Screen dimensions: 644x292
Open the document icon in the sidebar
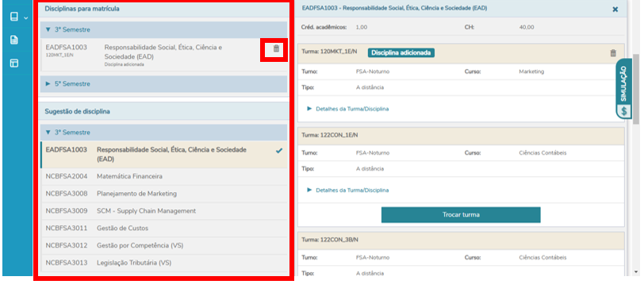(x=14, y=40)
